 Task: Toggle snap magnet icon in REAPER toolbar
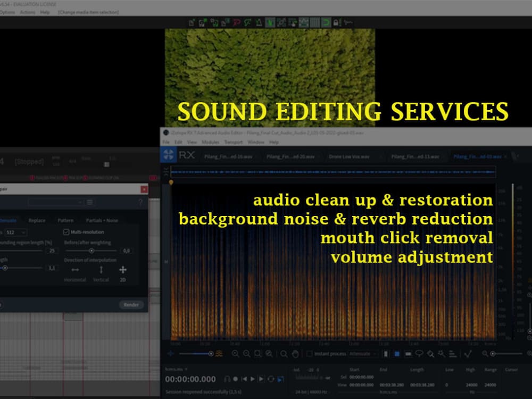(x=326, y=23)
